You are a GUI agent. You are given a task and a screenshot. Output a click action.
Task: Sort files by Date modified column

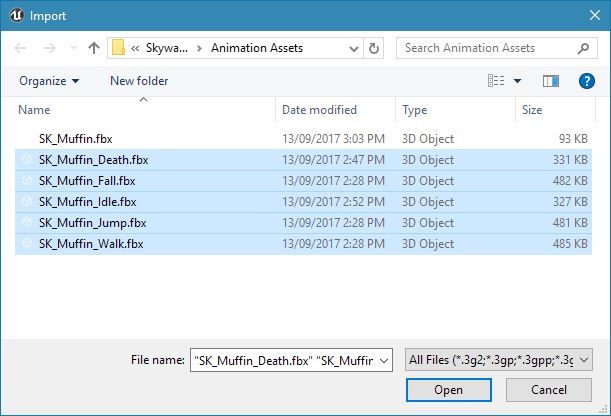coord(319,110)
